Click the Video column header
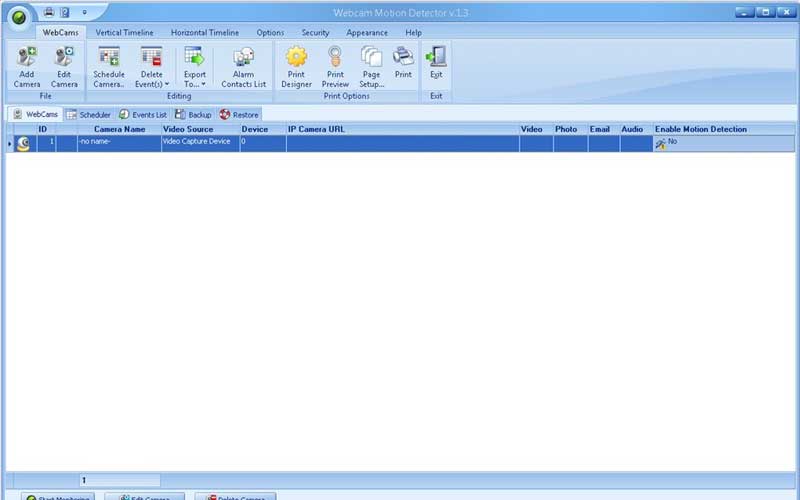Viewport: 800px width, 500px height. coord(536,129)
